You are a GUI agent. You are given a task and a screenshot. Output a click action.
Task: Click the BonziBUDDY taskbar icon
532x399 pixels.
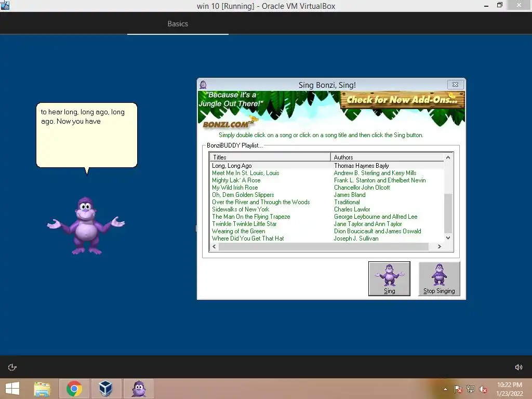click(x=138, y=389)
